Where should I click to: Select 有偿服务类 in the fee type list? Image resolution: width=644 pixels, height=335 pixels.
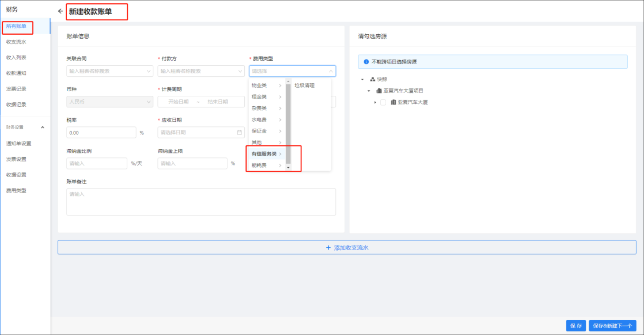[264, 154]
